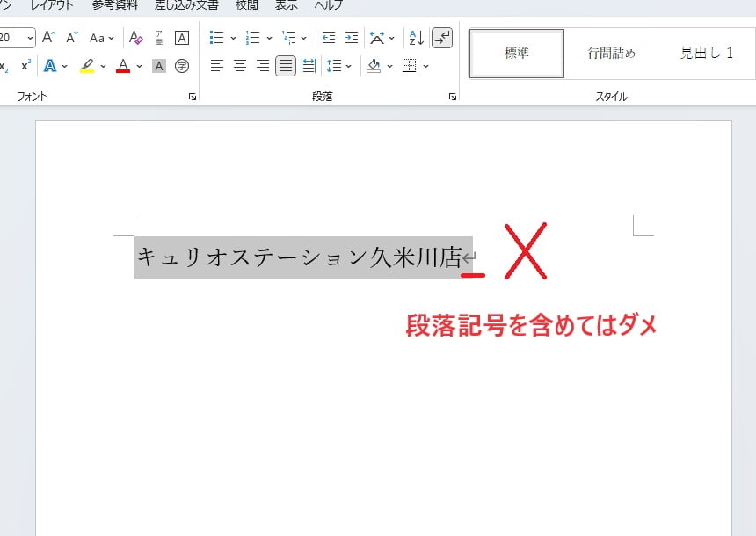Image resolution: width=756 pixels, height=536 pixels.
Task: Clear all formatting with the eraser A icon
Action: coord(136,37)
